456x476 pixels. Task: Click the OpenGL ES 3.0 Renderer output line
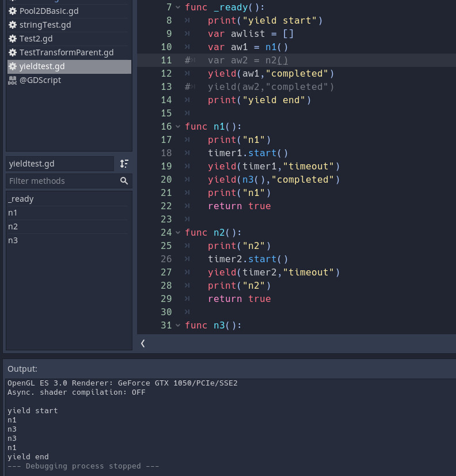click(123, 383)
